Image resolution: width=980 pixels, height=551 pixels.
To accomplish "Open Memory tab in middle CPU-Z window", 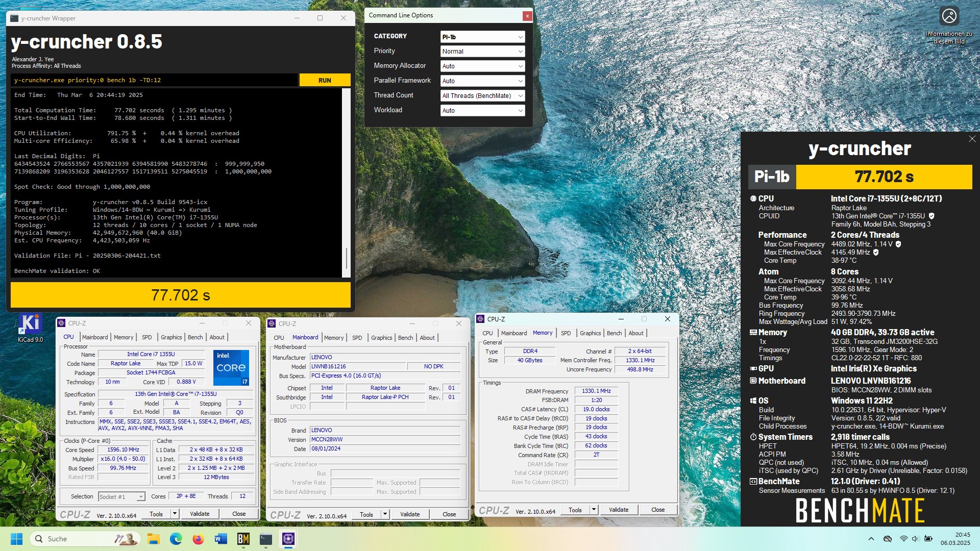I will (334, 338).
